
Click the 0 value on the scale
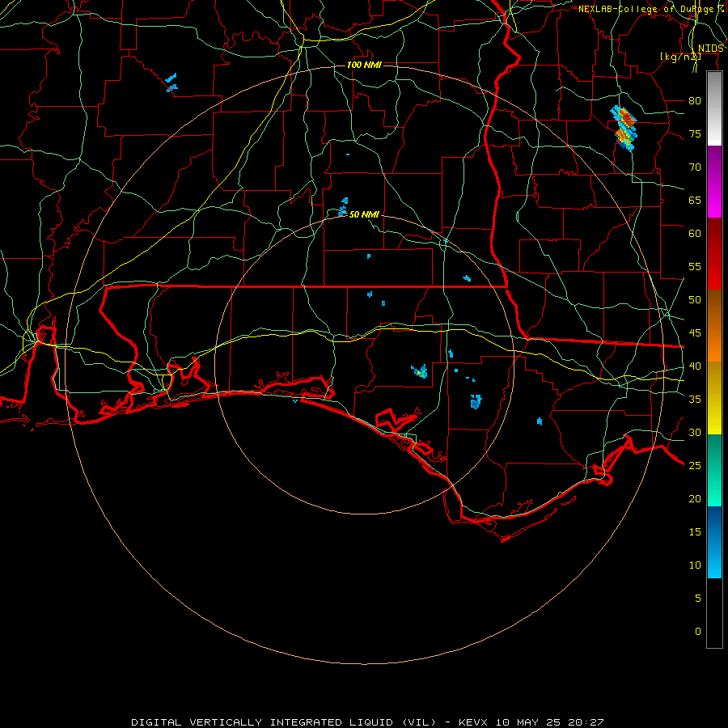(x=698, y=632)
